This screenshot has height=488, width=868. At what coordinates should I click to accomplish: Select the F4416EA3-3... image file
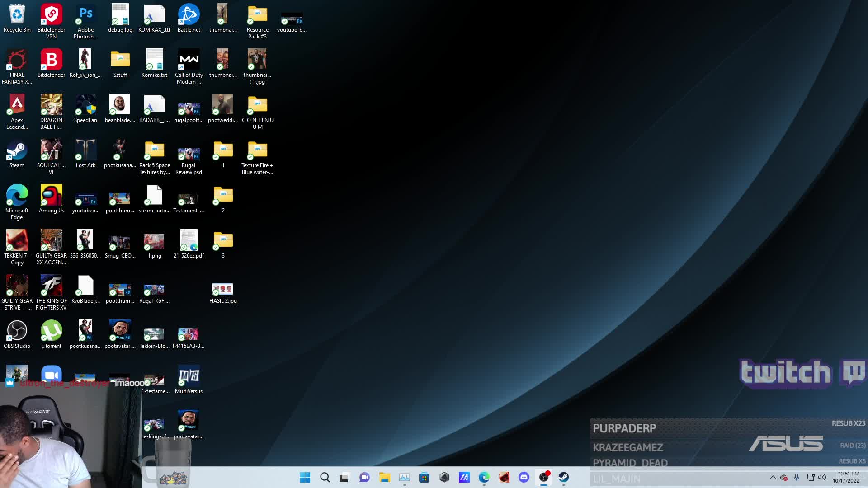pos(189,338)
